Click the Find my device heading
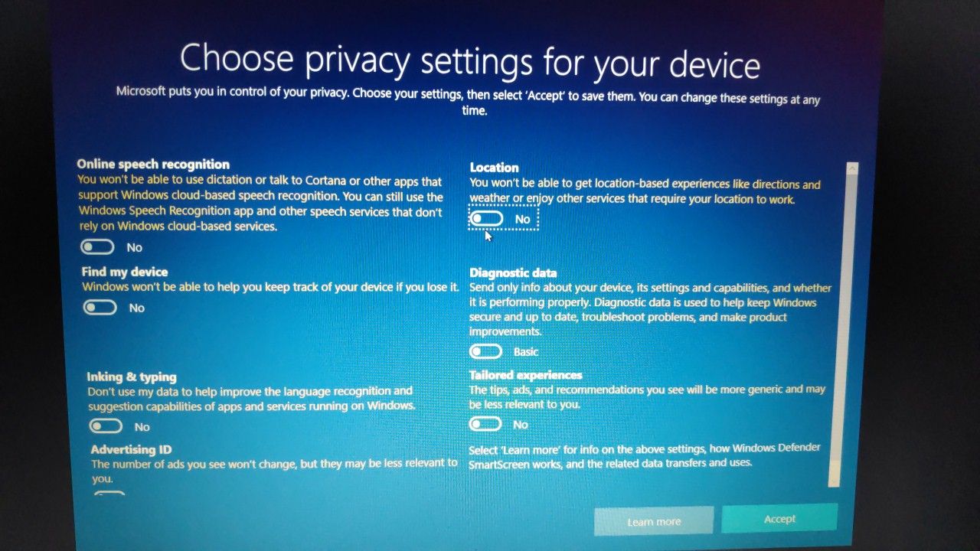This screenshot has width=980, height=551. [125, 272]
